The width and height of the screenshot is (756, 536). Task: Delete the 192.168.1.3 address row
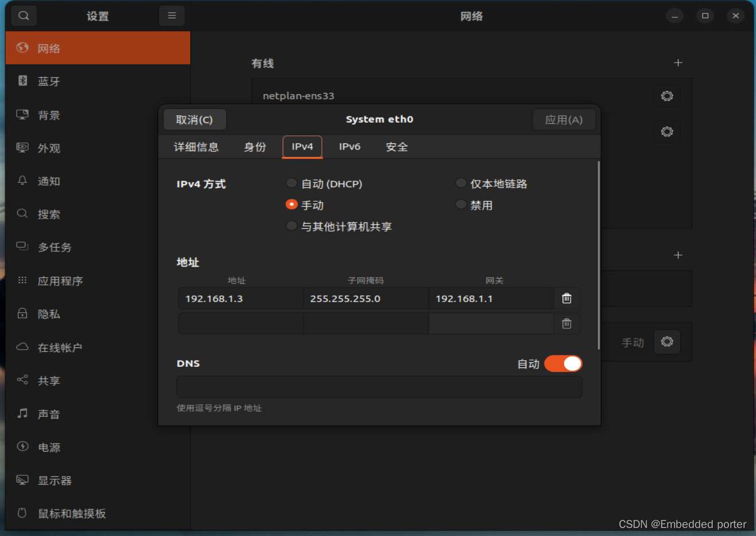(567, 298)
